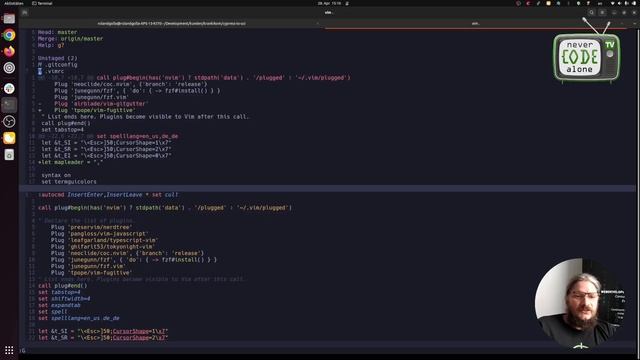This screenshot has height=360, width=640.
Task: Switch to the second 'vim' terminal tab
Action: [476, 23]
